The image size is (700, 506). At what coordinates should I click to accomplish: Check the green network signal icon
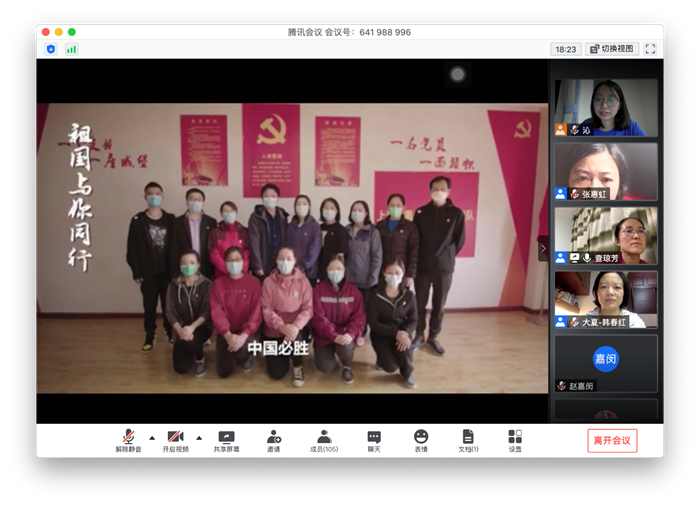point(71,49)
